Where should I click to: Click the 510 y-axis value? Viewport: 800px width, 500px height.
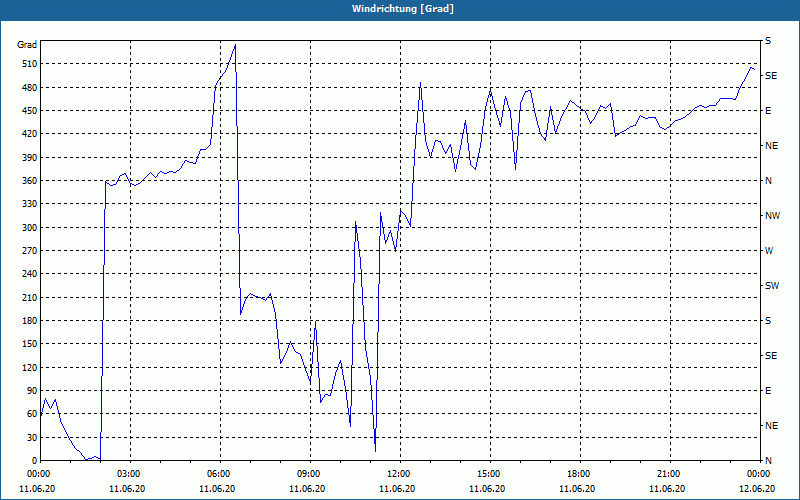click(x=28, y=64)
